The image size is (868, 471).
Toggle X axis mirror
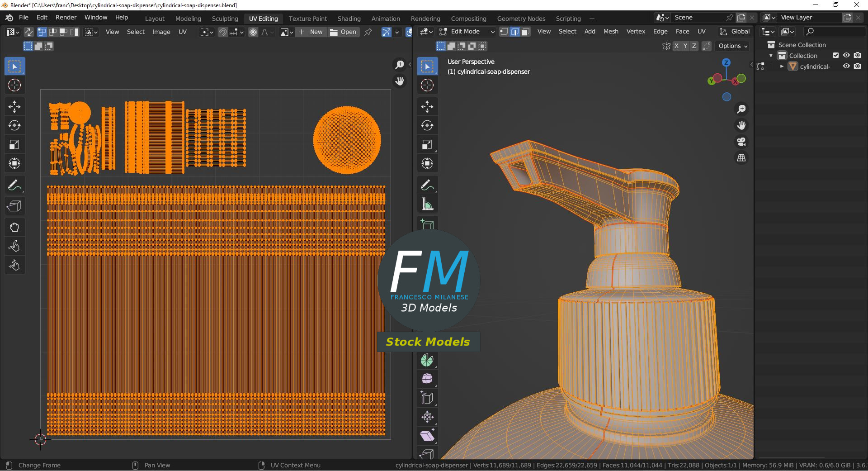[676, 46]
